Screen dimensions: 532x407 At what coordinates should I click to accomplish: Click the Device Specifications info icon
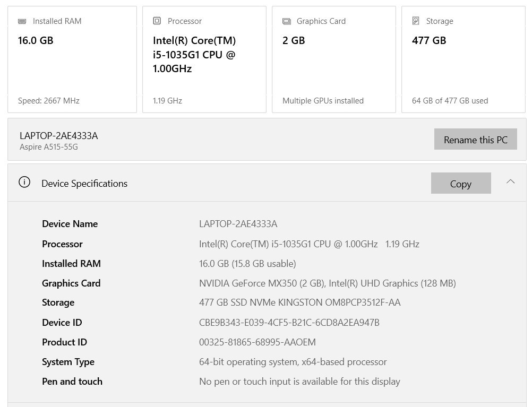click(24, 182)
